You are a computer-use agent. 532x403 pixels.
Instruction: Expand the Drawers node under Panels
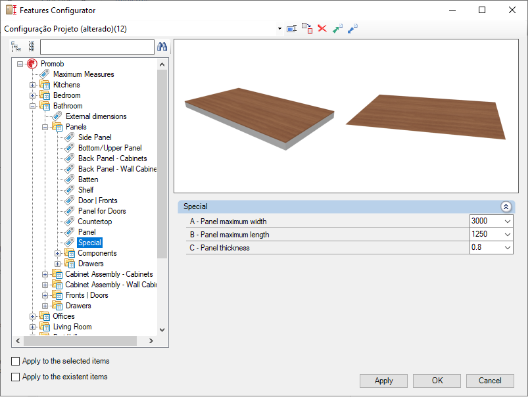pyautogui.click(x=58, y=264)
